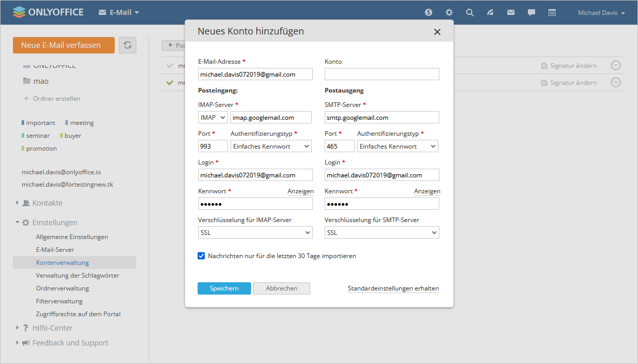Open the calendar icon in header
The image size is (638, 364).
point(552,12)
